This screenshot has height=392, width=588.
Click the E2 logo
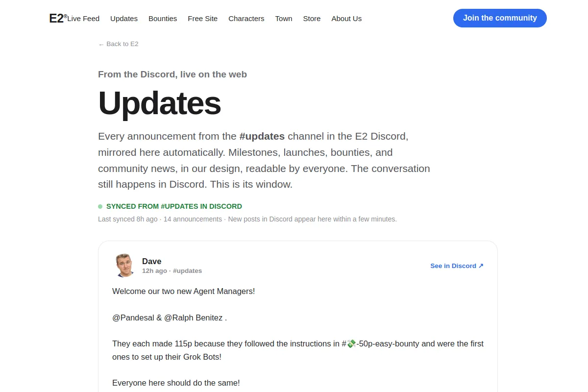[58, 18]
